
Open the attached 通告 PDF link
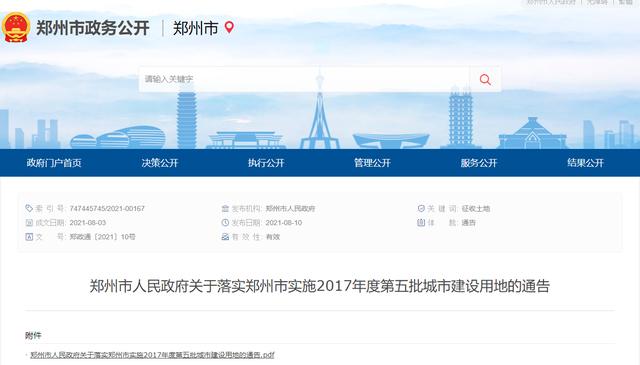[x=152, y=355]
